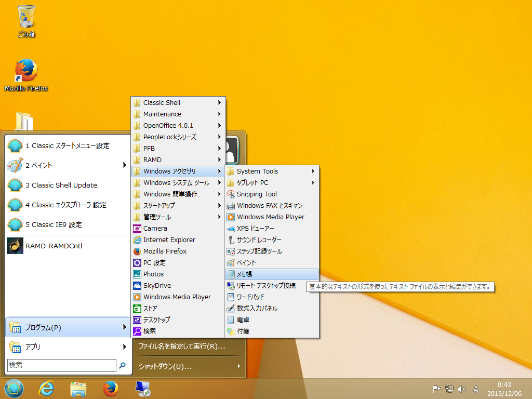
Task: Click the 付箋 sticky notes icon
Action: tap(231, 331)
